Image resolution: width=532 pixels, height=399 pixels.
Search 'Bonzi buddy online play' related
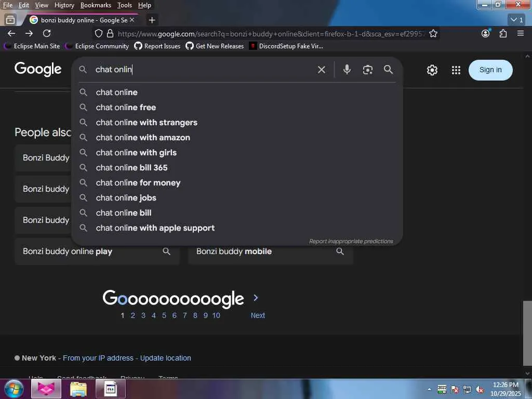click(x=97, y=251)
